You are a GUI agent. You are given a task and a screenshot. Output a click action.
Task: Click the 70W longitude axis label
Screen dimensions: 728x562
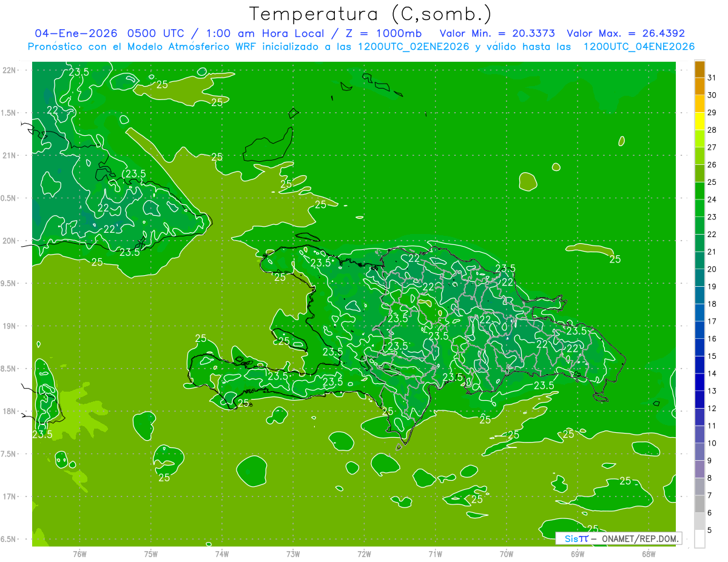[x=507, y=554]
